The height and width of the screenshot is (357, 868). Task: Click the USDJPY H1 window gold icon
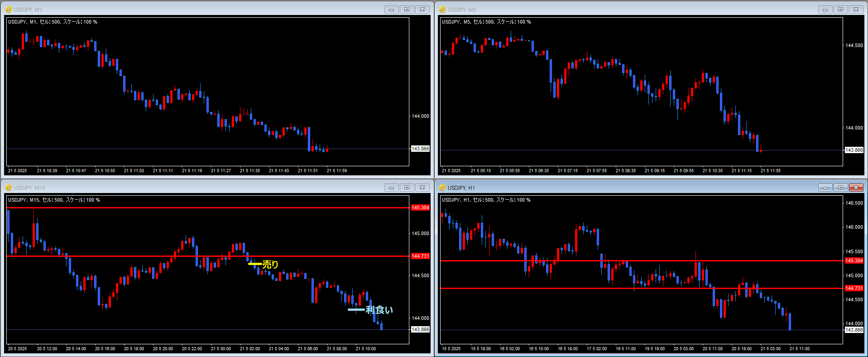click(x=442, y=188)
